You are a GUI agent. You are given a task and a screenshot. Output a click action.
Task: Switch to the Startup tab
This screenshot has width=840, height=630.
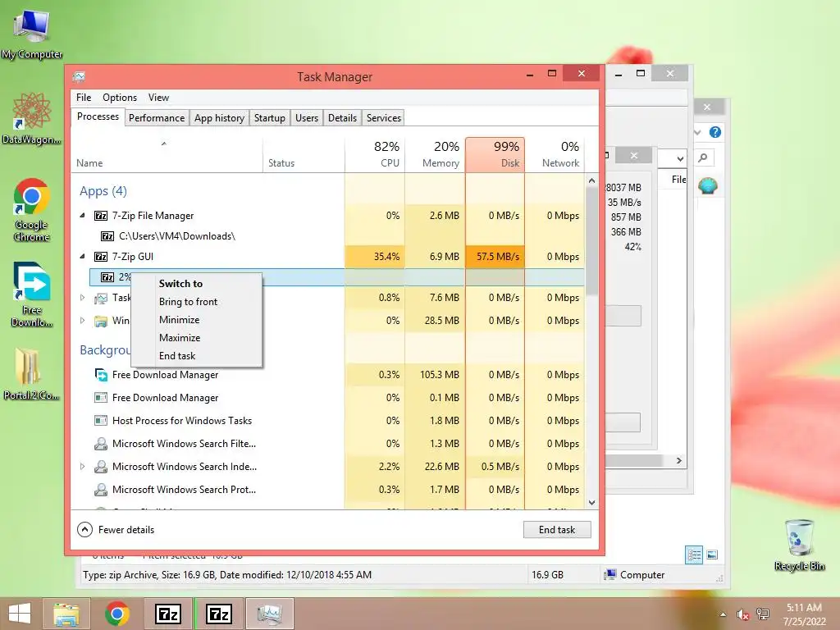(269, 118)
